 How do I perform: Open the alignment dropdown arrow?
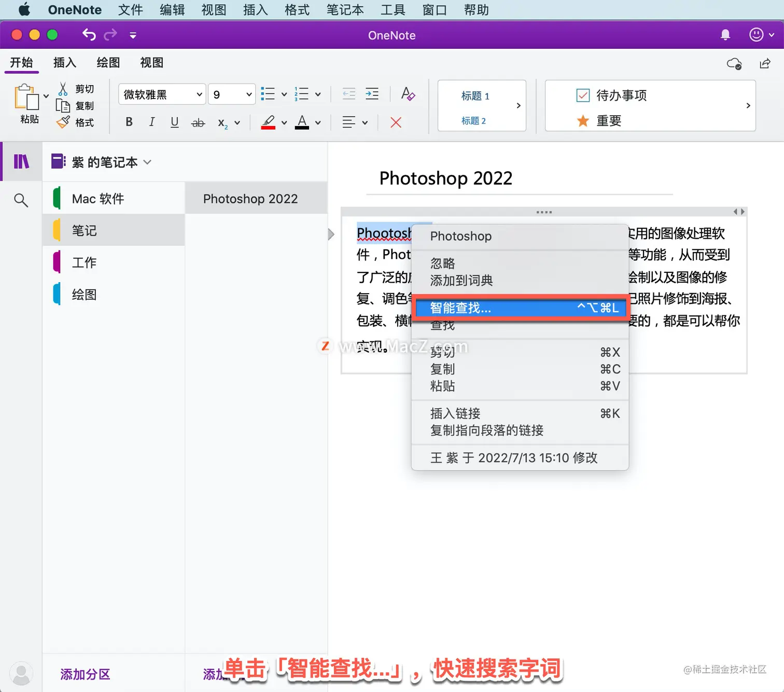click(x=365, y=123)
